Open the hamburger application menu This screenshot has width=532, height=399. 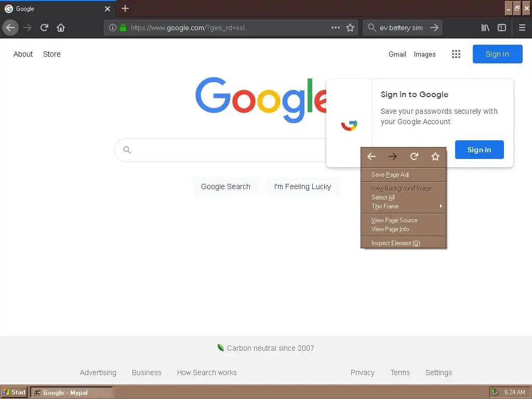click(x=522, y=28)
